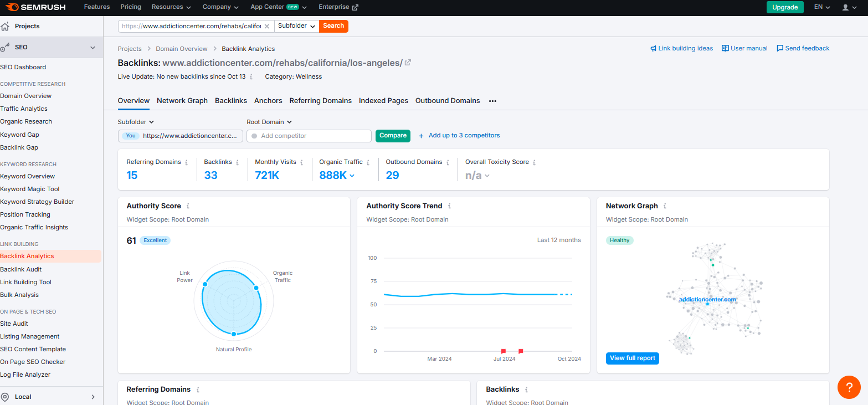Open Domain Overview breadcrumb link
868x405 pixels.
182,49
